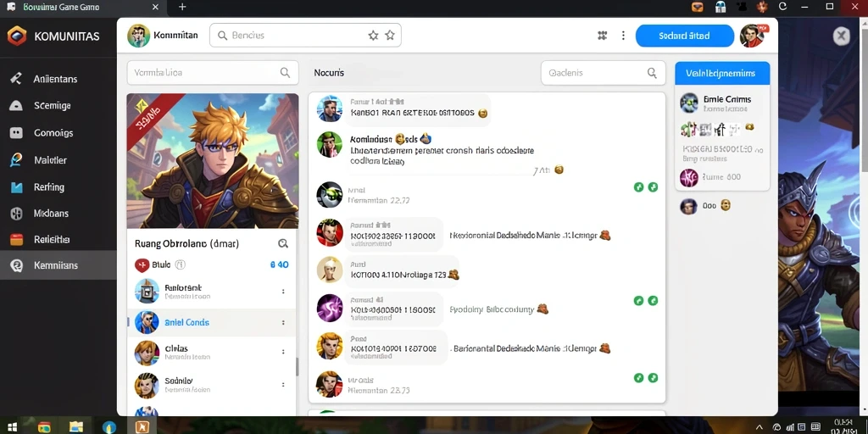Open File Explorer on the taskbar
Screen dimensions: 868x434
tap(76, 427)
